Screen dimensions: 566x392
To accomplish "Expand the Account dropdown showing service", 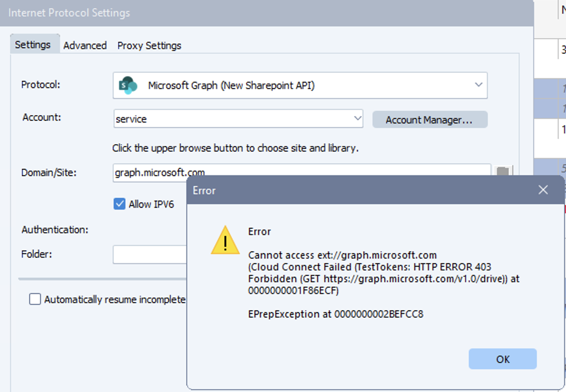I will click(x=238, y=119).
